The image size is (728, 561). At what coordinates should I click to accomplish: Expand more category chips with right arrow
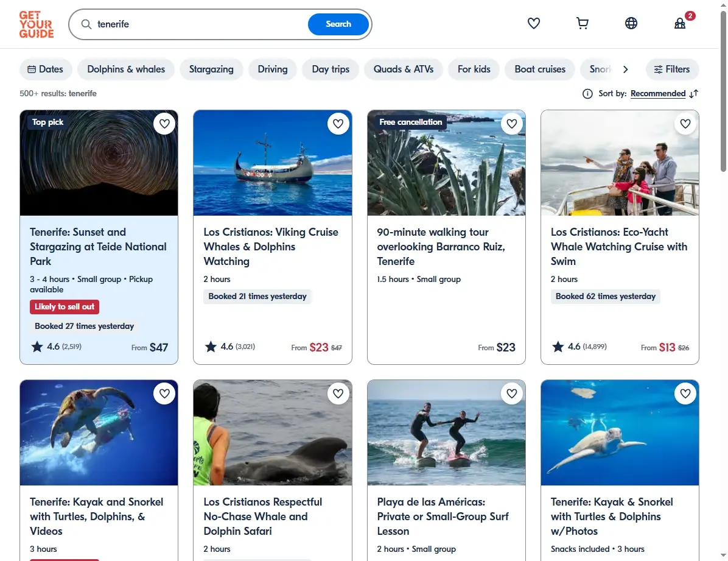(x=625, y=69)
